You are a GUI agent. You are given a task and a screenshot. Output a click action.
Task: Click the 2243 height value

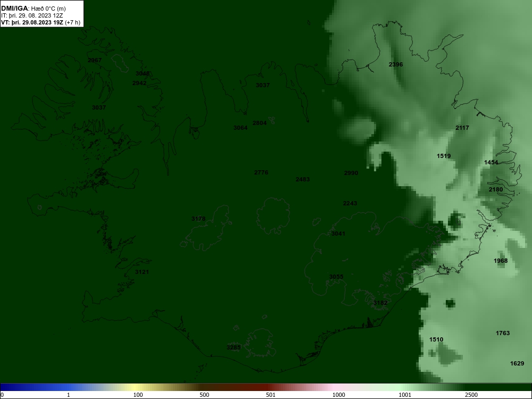(350, 203)
